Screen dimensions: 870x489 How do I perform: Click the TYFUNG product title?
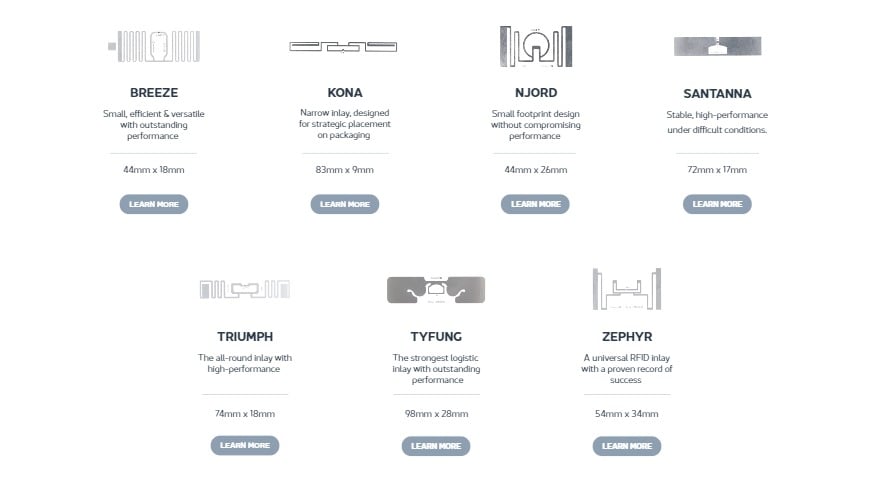(x=435, y=336)
